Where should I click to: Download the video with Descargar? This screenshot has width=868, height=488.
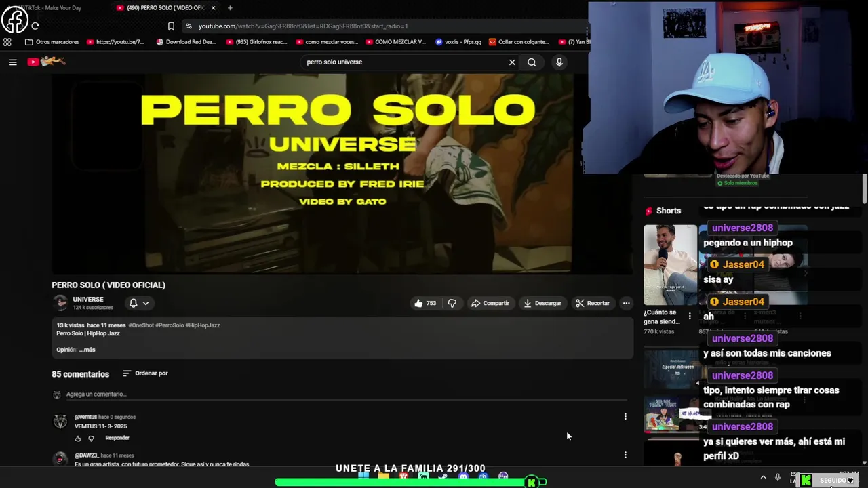(x=542, y=303)
